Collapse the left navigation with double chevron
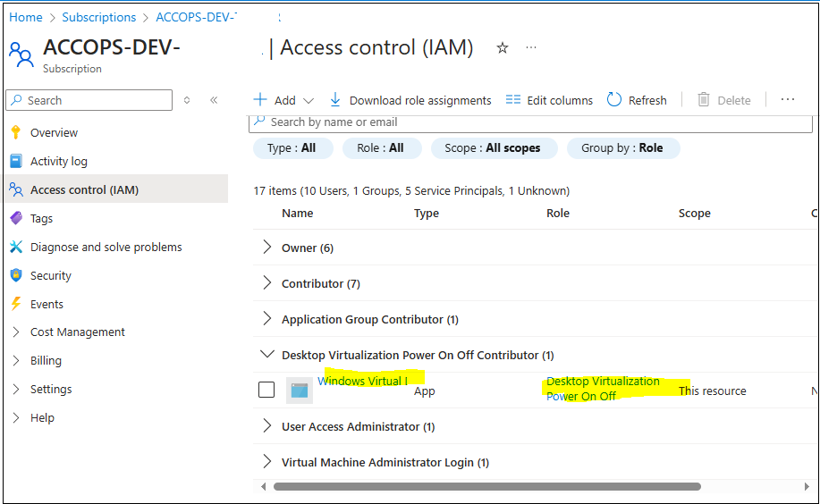Image resolution: width=820 pixels, height=504 pixels. [214, 100]
